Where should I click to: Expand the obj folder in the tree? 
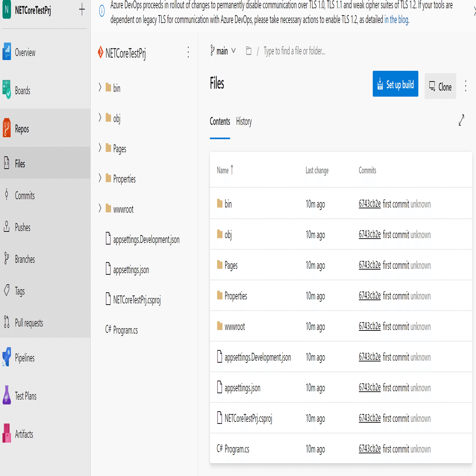[x=100, y=117]
